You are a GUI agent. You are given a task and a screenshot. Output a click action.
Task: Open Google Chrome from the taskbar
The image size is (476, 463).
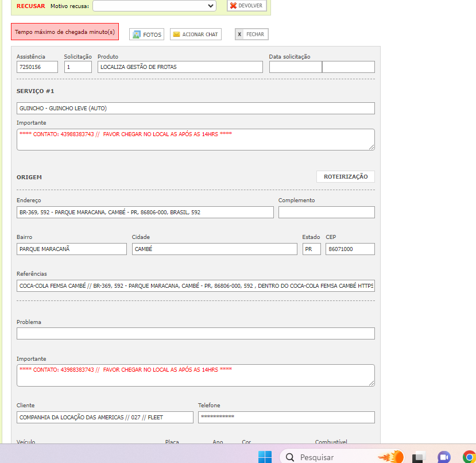[469, 457]
